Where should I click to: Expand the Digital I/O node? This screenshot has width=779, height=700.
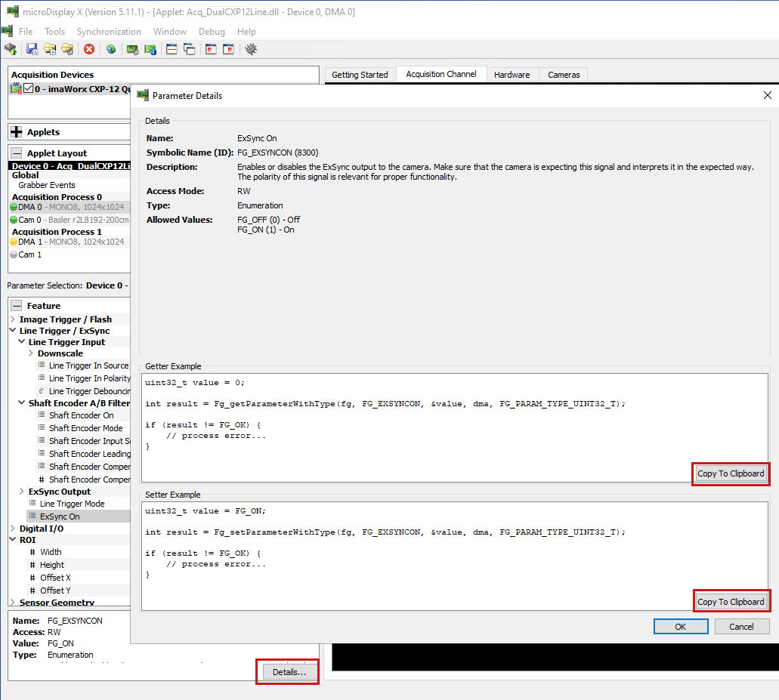tap(12, 529)
